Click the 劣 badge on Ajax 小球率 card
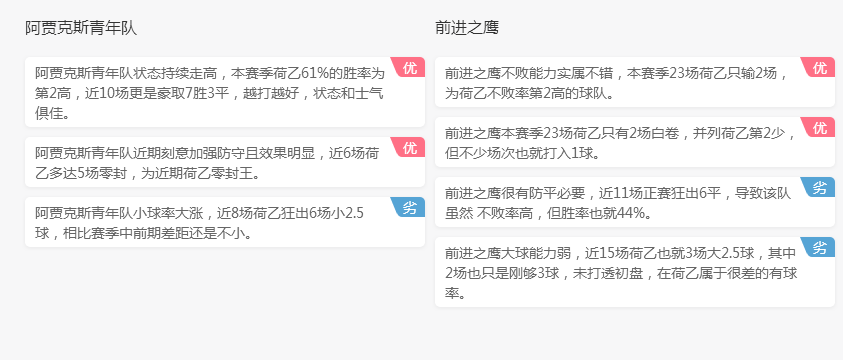Image resolution: width=843 pixels, height=360 pixels. pyautogui.click(x=408, y=207)
